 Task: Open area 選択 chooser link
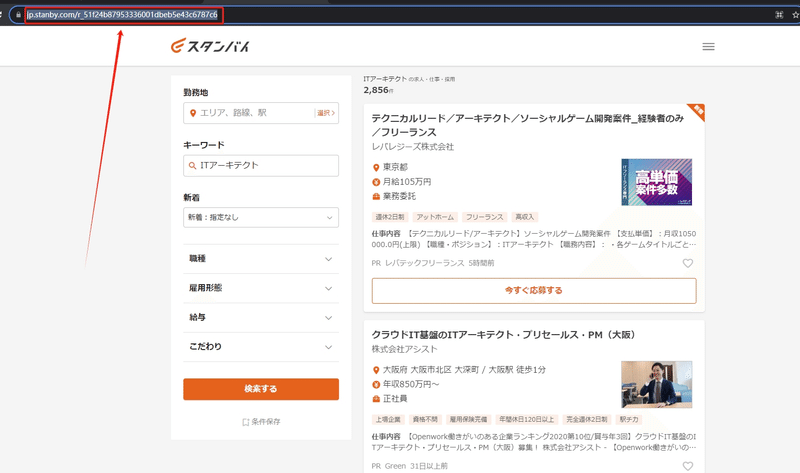click(326, 113)
